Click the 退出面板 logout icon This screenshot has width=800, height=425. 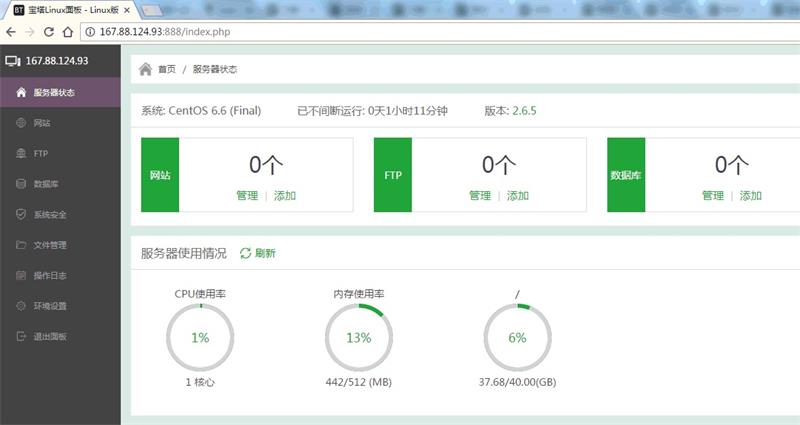21,336
